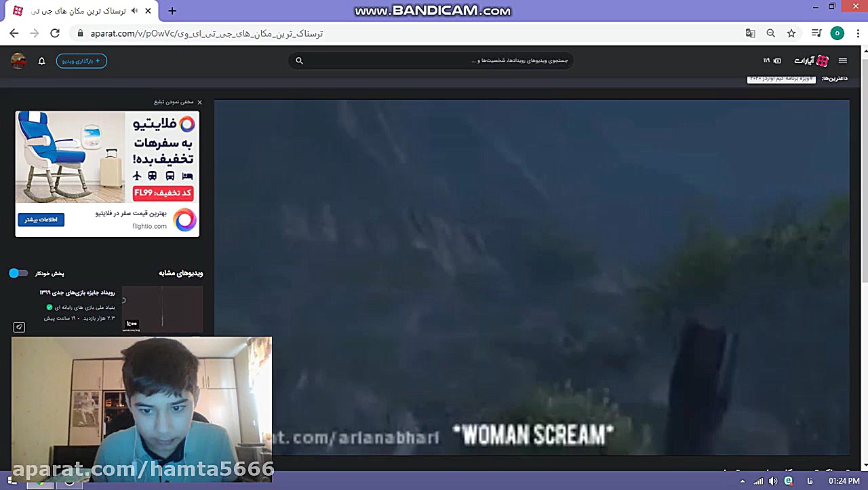Open the zoom magnifier in address bar
Screen dimensions: 868x490
coord(770,33)
